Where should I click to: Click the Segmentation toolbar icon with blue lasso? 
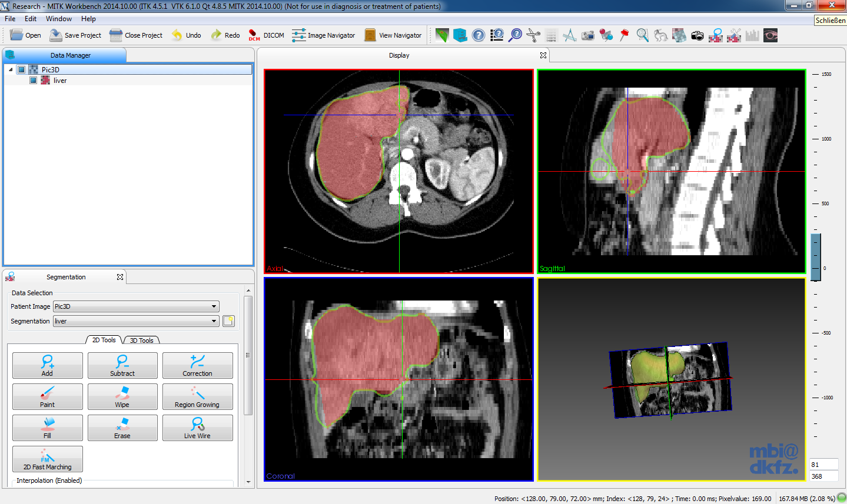(716, 35)
